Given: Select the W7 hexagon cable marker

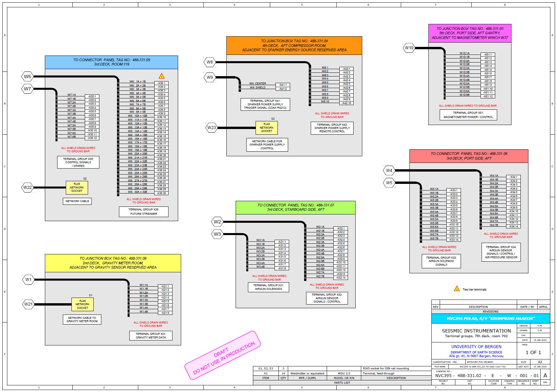Looking at the screenshot, I should (28, 89).
